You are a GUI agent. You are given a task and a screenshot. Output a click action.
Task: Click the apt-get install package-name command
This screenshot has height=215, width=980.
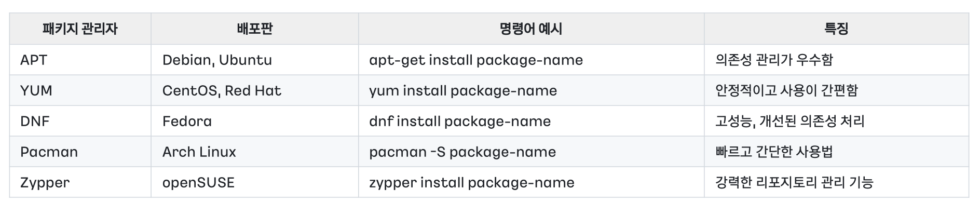tap(476, 60)
